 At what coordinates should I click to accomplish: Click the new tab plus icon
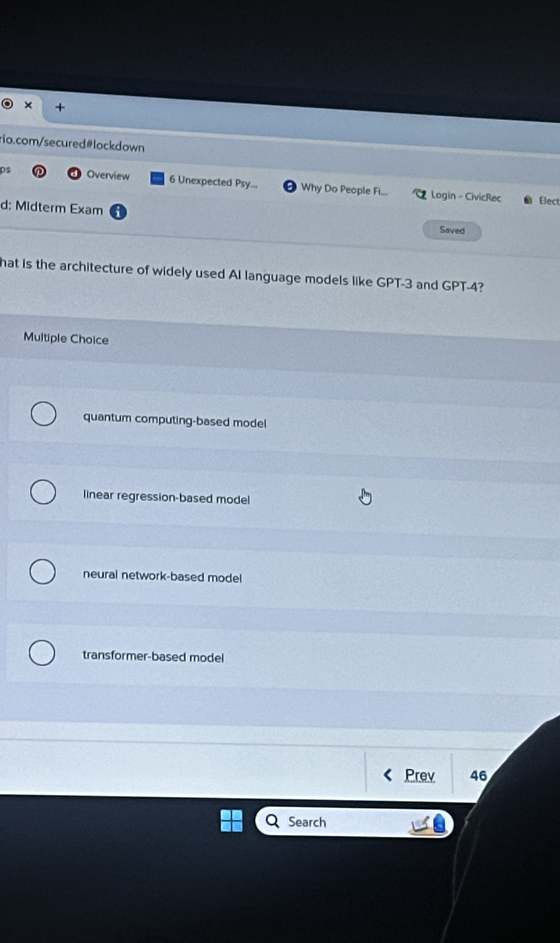(x=60, y=108)
